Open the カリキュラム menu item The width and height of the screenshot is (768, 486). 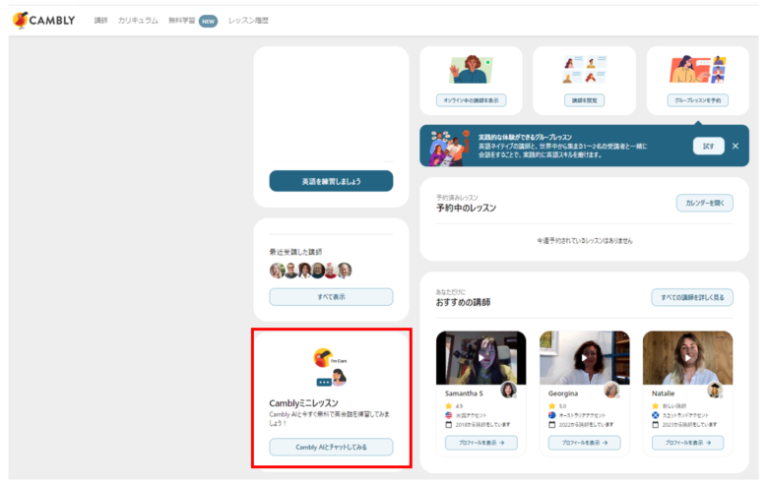click(138, 21)
